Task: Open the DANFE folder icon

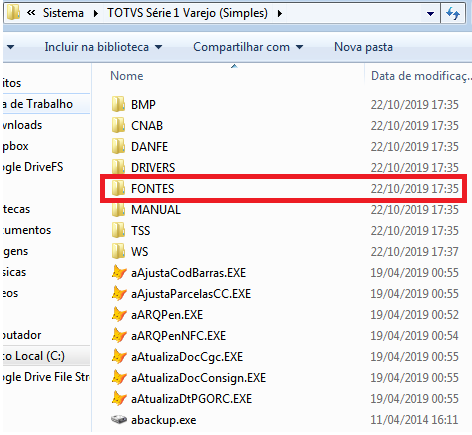Action: click(118, 146)
